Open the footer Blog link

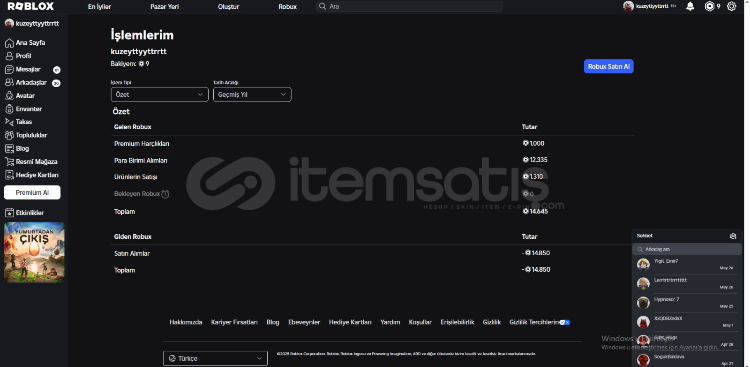pos(273,323)
